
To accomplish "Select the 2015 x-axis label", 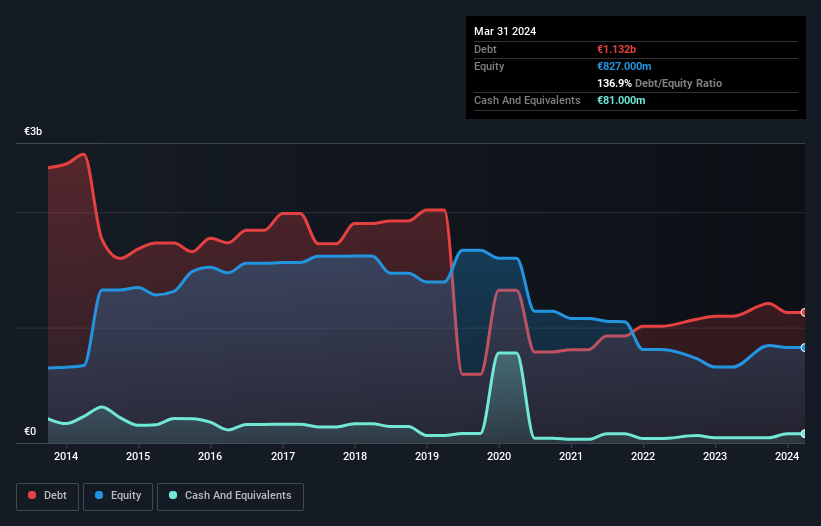I will click(138, 456).
